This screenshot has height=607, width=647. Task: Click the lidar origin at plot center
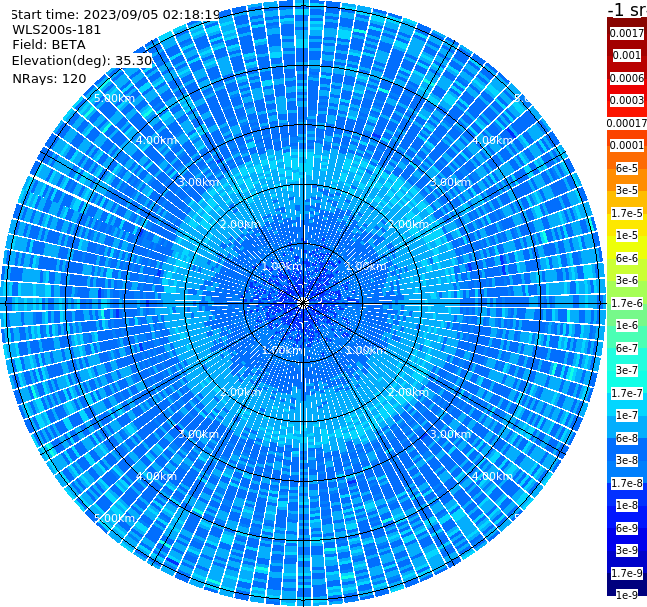(303, 304)
